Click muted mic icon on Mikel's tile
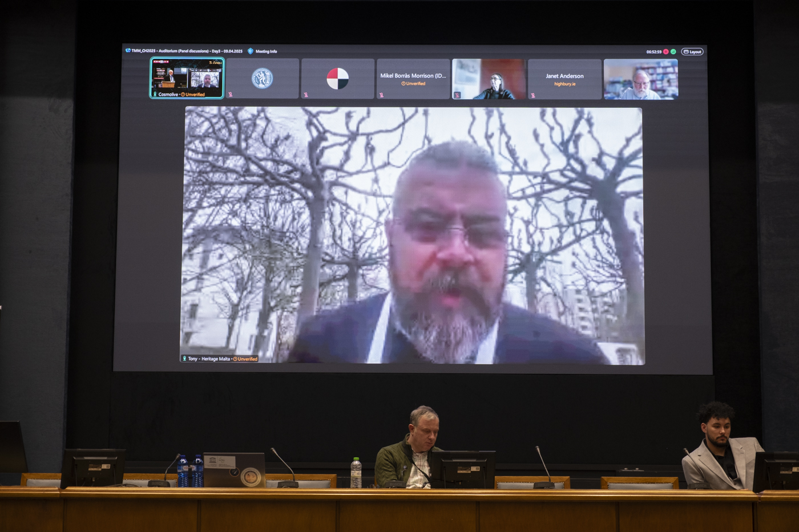 pyautogui.click(x=382, y=95)
